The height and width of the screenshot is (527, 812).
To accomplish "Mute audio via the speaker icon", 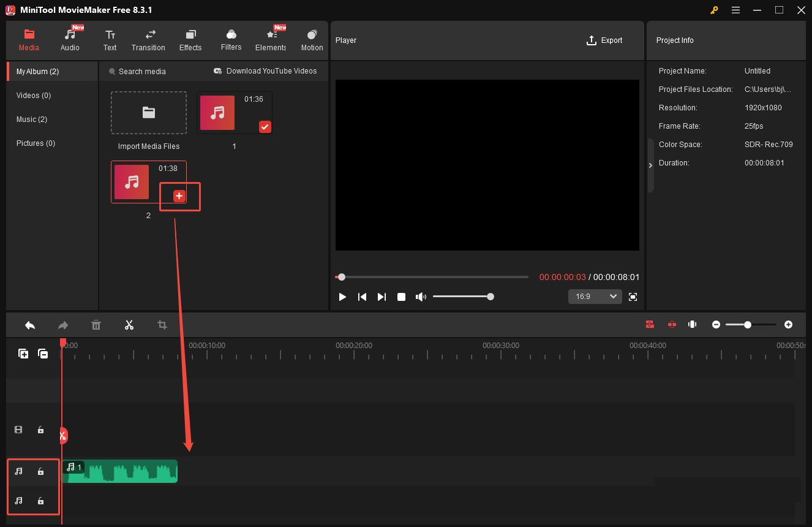I will pos(421,297).
